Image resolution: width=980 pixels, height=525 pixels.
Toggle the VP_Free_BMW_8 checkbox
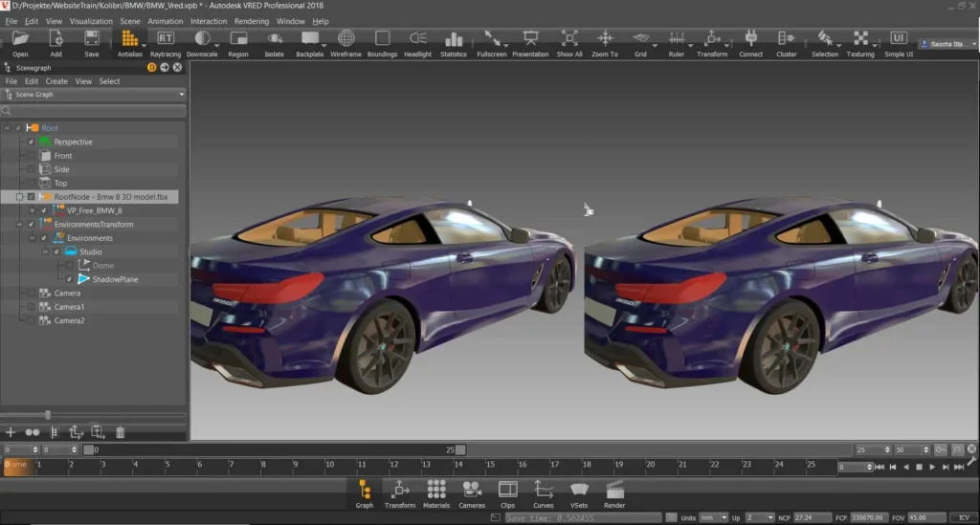(44, 210)
